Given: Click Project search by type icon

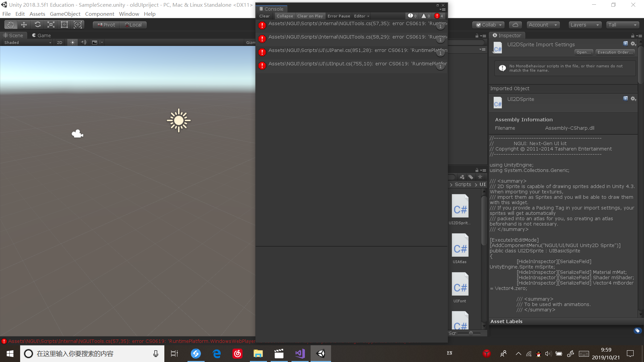Looking at the screenshot, I should point(462,177).
